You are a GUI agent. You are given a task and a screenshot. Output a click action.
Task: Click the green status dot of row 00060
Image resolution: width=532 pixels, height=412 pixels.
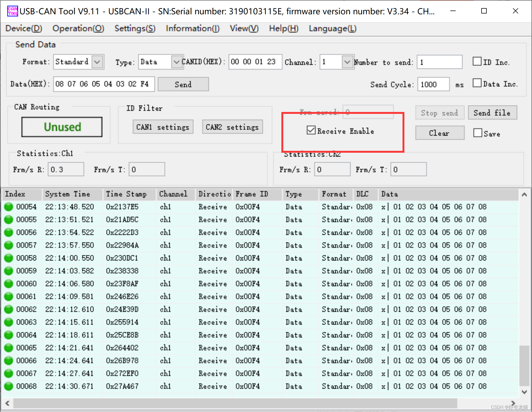(x=9, y=284)
